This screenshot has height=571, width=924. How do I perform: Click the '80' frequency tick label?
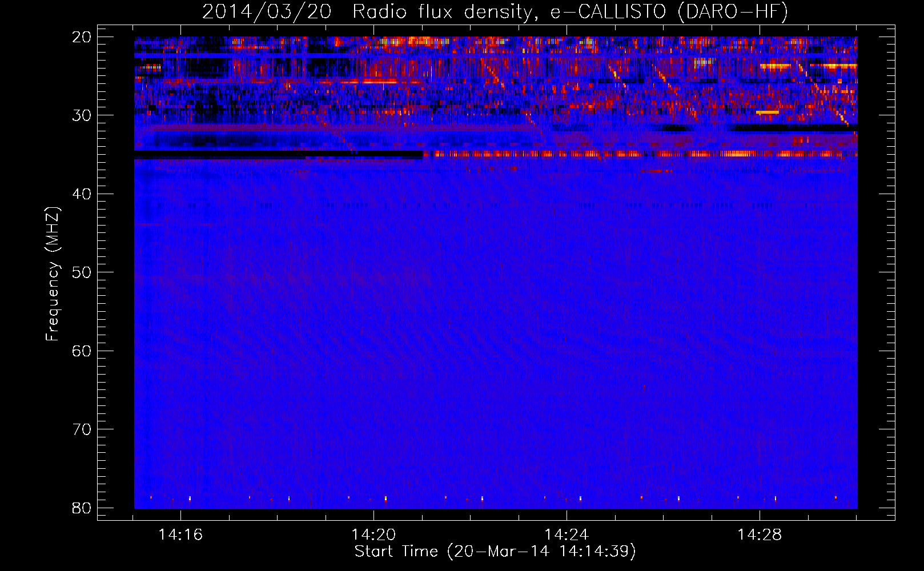82,508
